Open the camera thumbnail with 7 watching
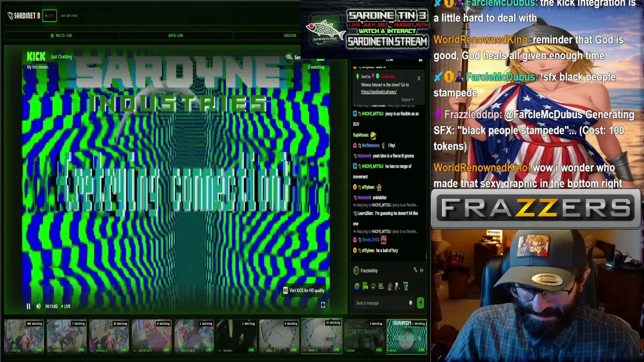 [66, 336]
